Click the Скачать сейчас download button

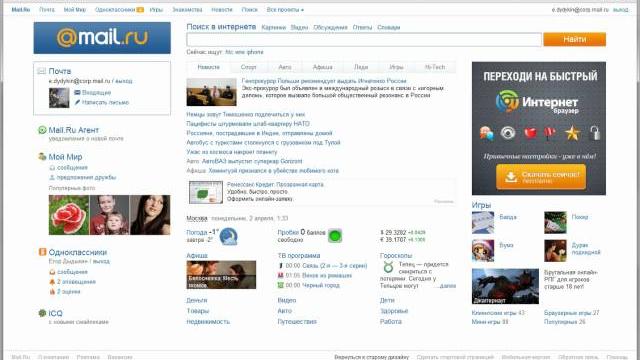(541, 177)
